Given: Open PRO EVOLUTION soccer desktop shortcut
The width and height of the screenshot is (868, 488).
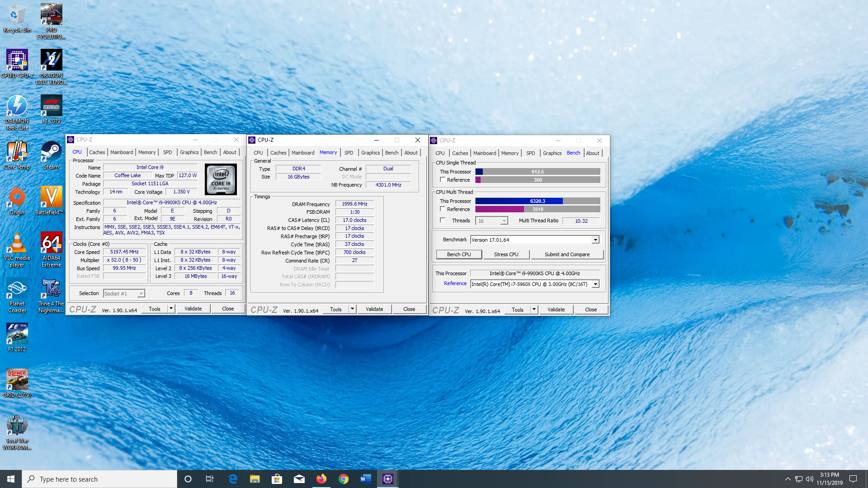Looking at the screenshot, I should tap(51, 21).
